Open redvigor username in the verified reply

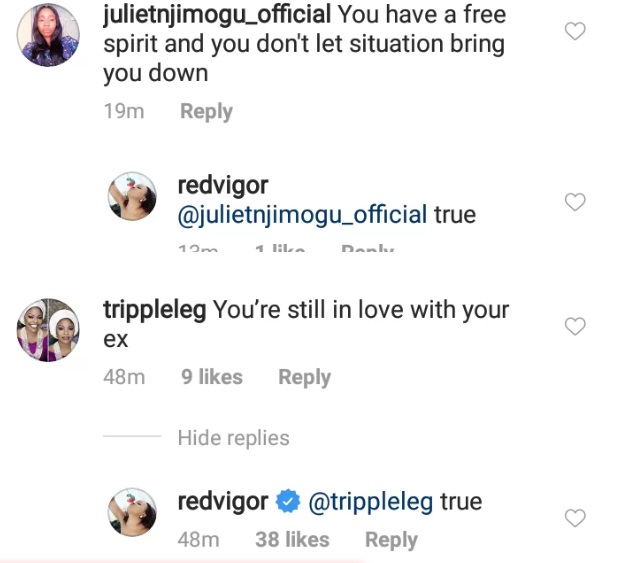(x=222, y=501)
